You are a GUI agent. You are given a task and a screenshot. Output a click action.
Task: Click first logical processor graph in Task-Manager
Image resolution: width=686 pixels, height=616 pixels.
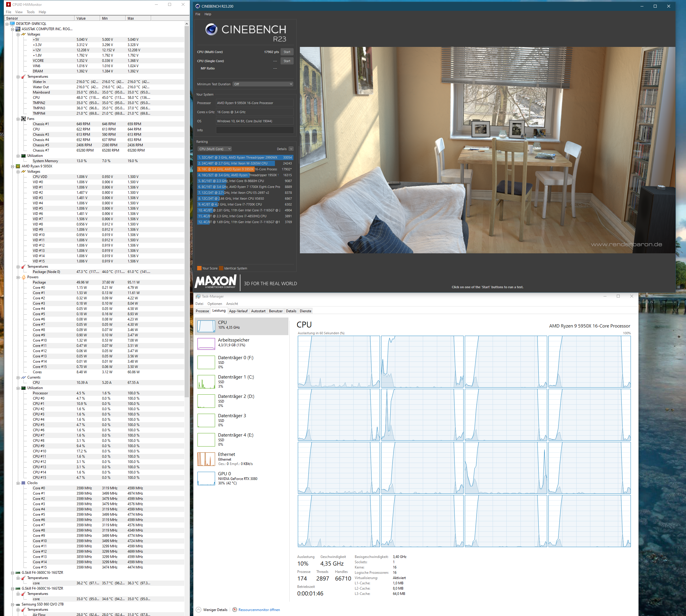pos(339,362)
